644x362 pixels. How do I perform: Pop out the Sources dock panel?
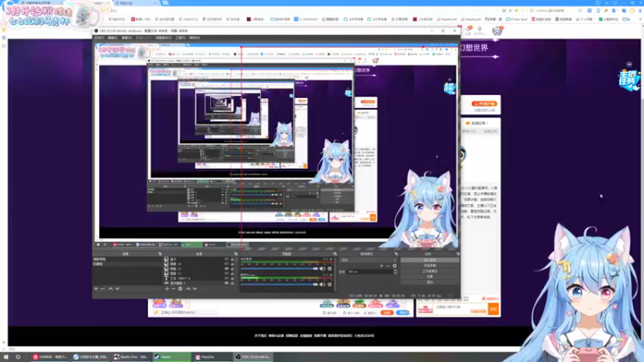(x=236, y=254)
